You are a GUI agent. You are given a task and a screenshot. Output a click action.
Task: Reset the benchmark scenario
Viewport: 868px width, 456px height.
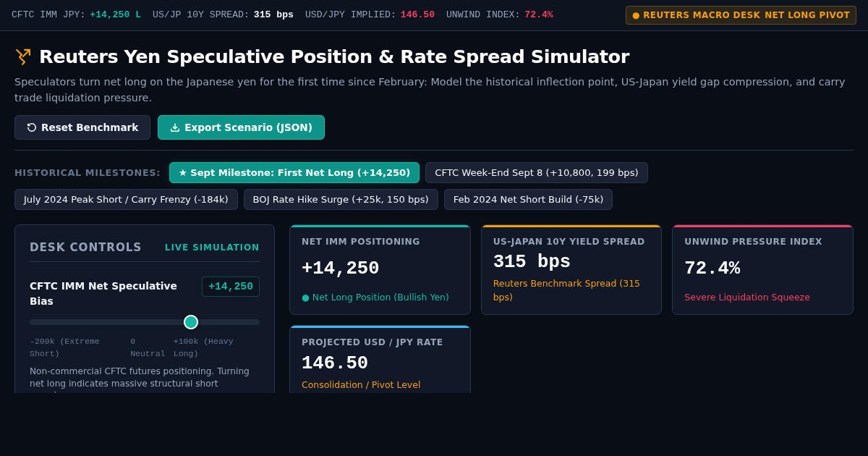tap(82, 127)
